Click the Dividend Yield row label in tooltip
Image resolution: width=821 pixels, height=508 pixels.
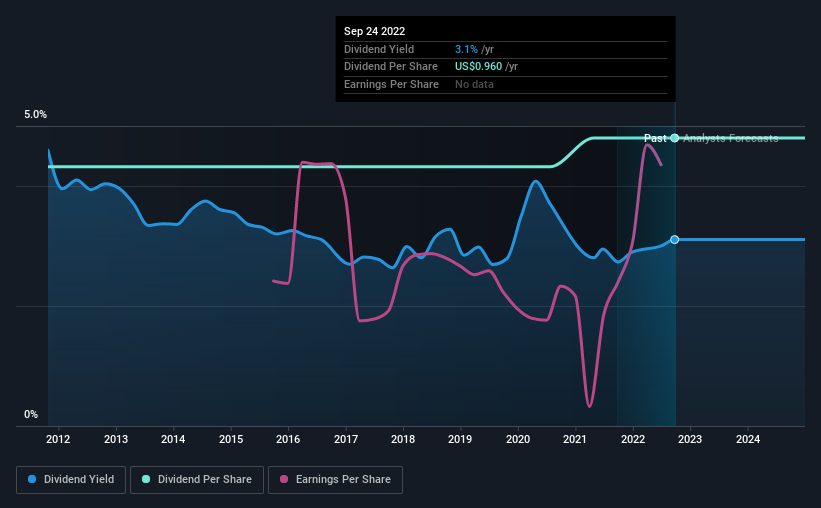point(379,49)
